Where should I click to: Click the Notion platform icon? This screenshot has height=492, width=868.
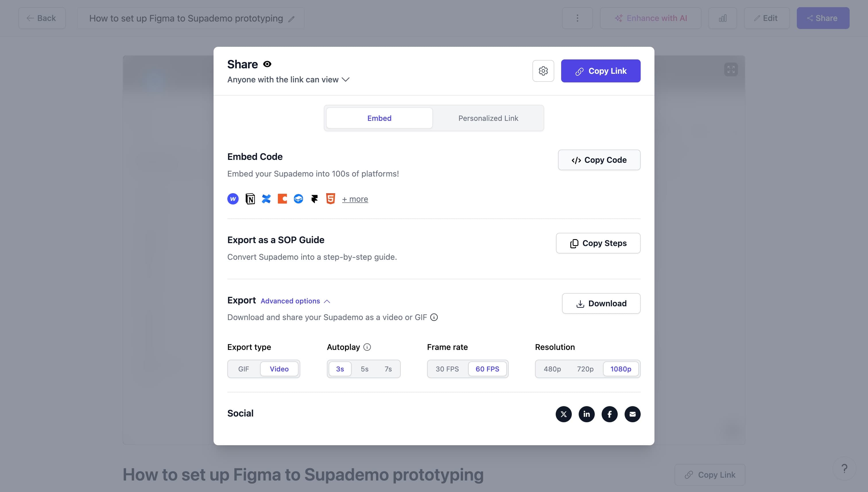pyautogui.click(x=250, y=199)
